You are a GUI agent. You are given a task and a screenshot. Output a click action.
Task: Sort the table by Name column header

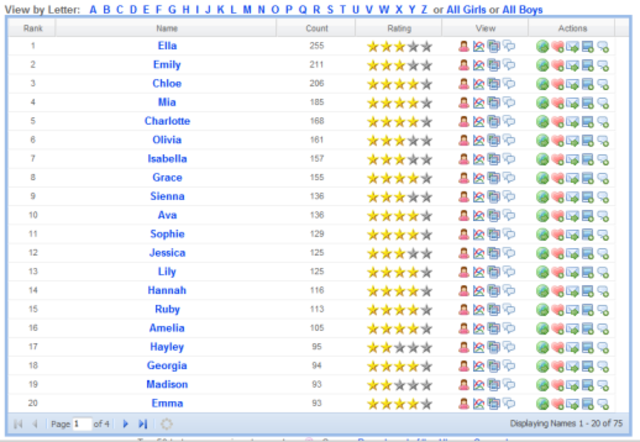167,28
